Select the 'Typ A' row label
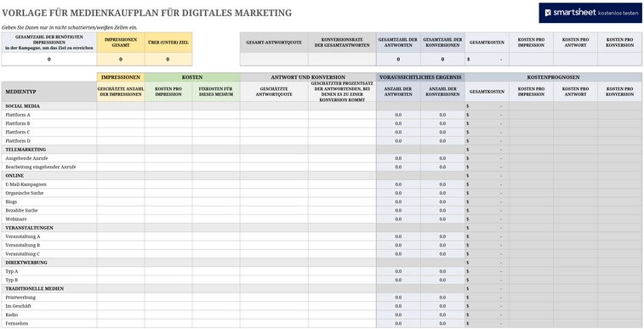The width and height of the screenshot is (644, 329). point(12,271)
